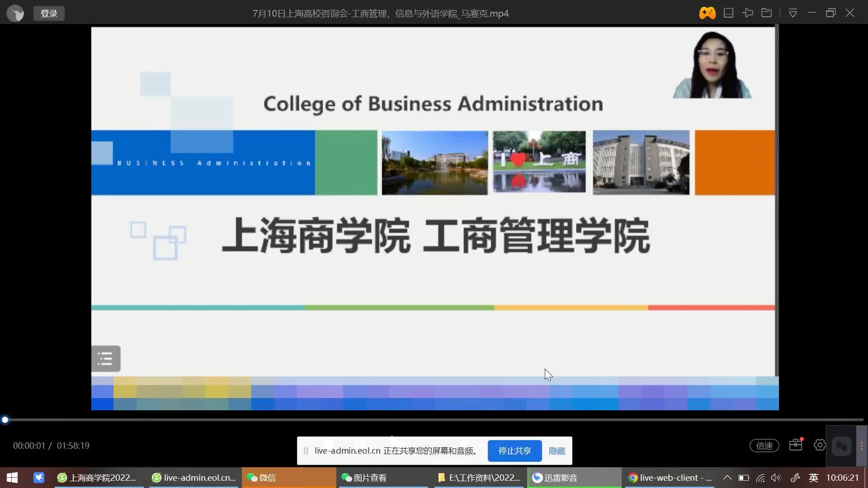Click the show desktop strip
Image resolution: width=868 pixels, height=488 pixels.
click(x=866, y=478)
